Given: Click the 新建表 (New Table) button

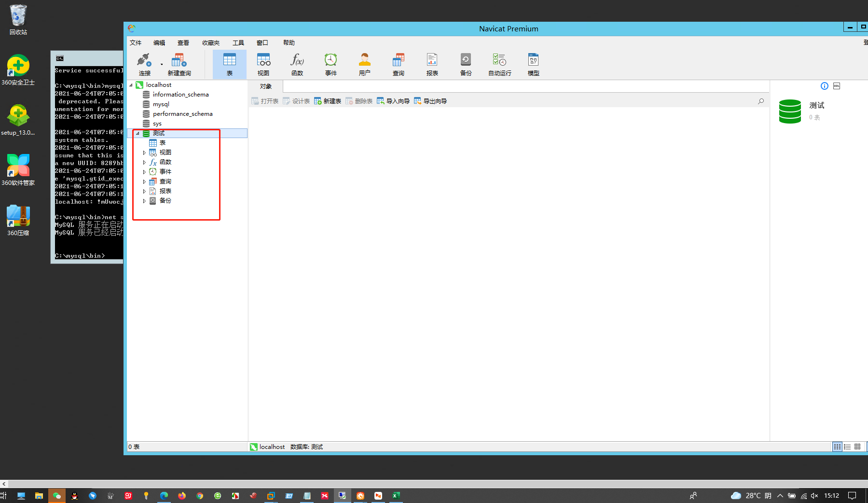Looking at the screenshot, I should pos(328,101).
